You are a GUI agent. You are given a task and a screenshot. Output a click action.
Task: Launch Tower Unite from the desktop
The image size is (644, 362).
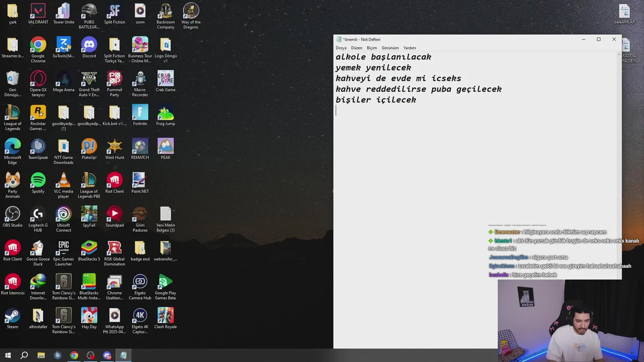click(63, 14)
